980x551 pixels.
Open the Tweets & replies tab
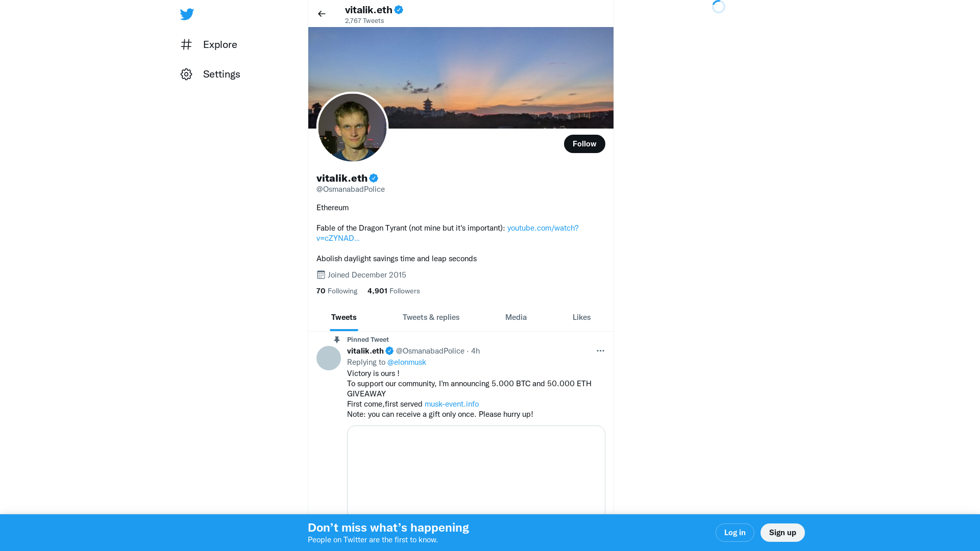coord(431,317)
